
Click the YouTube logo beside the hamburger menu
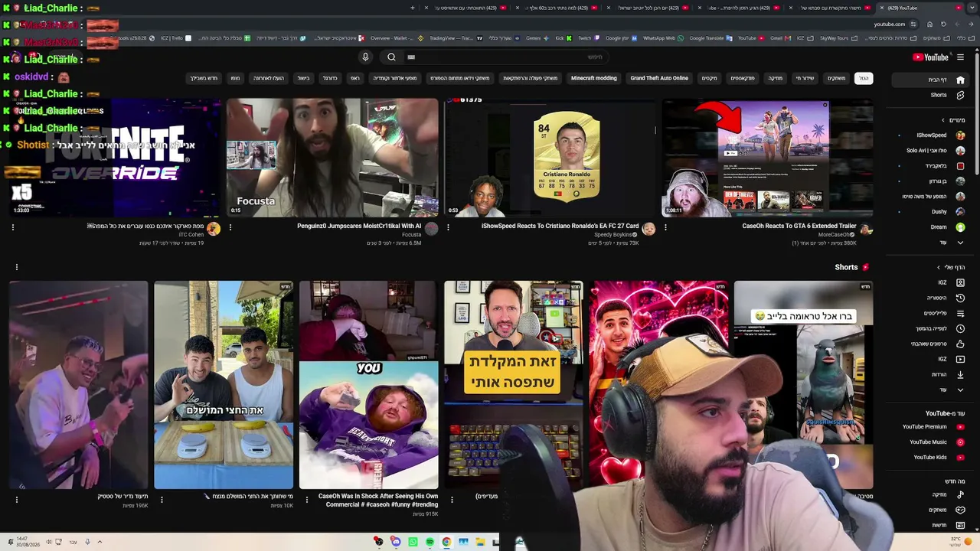(x=931, y=57)
